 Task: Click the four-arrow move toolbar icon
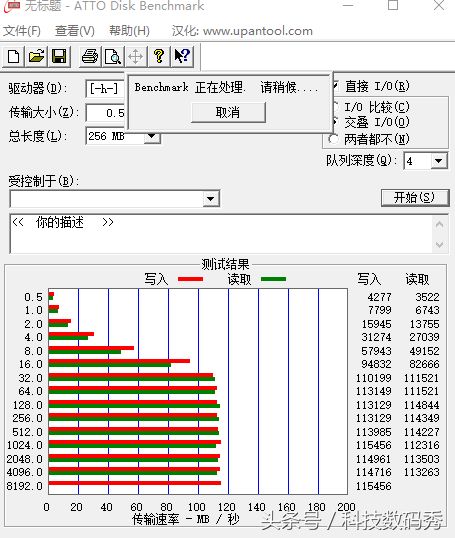point(136,56)
